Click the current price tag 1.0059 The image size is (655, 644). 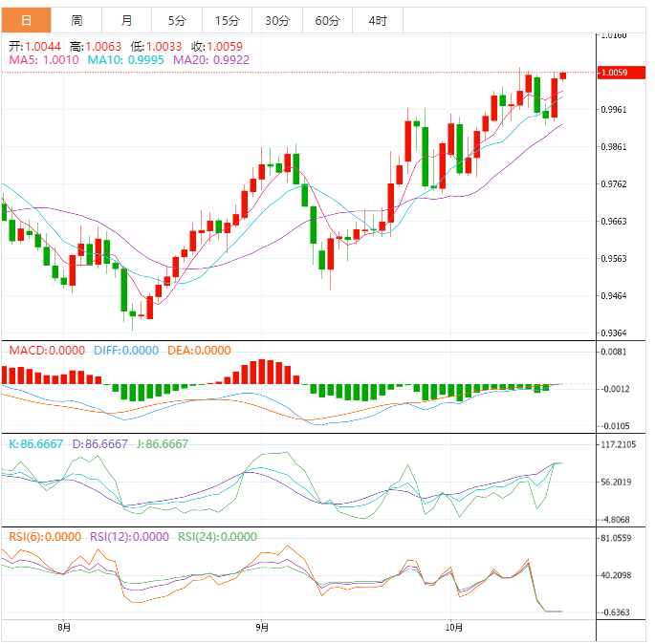[613, 73]
